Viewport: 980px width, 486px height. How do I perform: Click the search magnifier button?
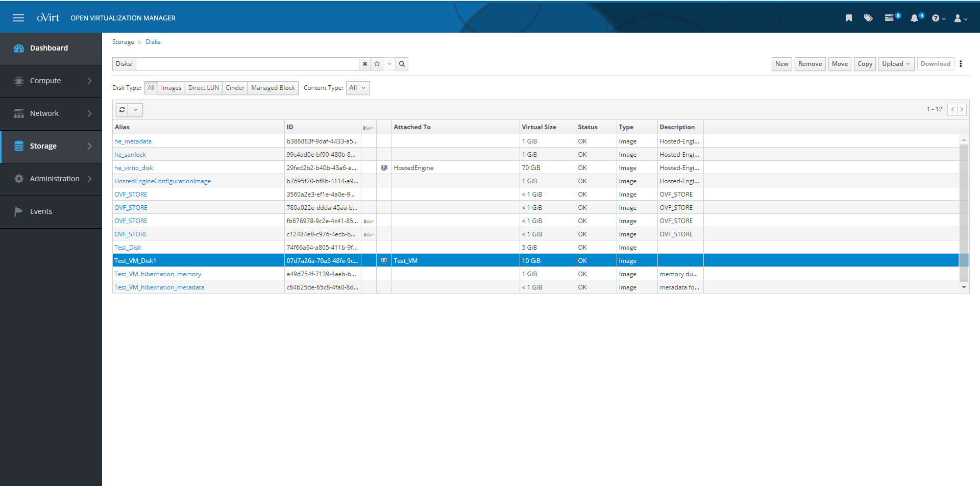coord(402,64)
